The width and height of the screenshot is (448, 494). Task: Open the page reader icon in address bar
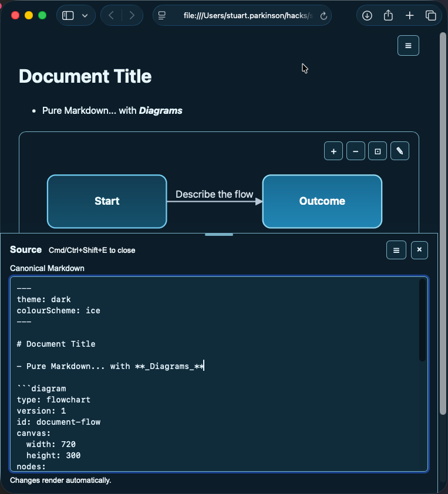[x=161, y=15]
